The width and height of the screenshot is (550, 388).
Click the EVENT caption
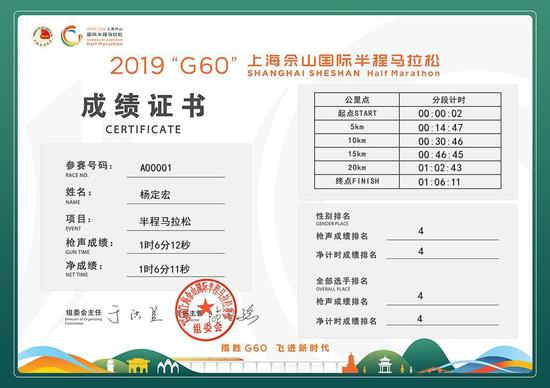tap(73, 228)
